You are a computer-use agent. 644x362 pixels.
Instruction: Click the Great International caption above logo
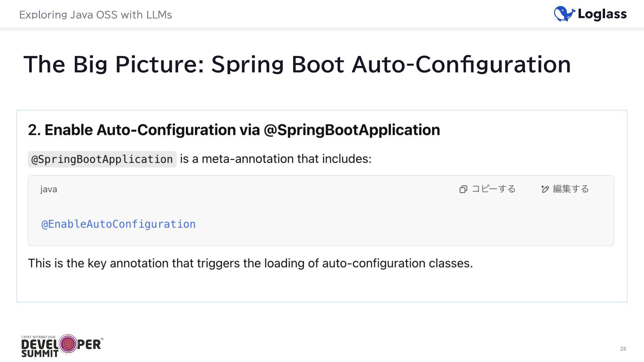(x=39, y=337)
